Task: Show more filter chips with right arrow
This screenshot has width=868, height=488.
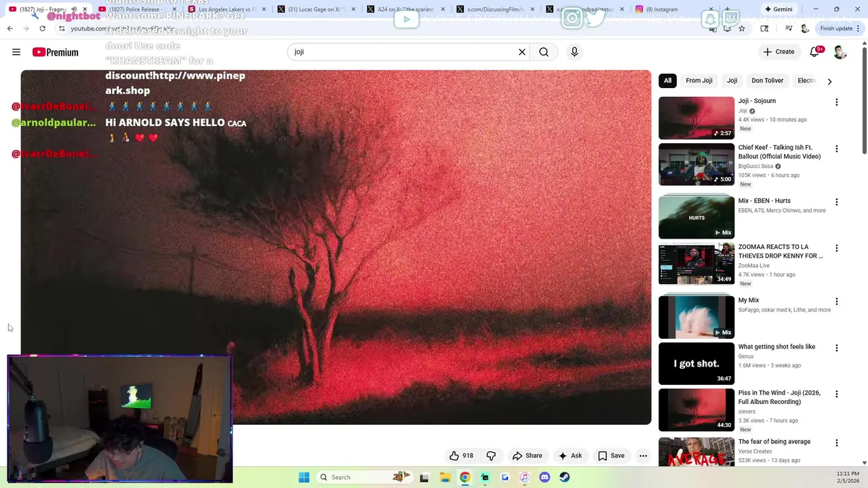Action: 829,81
